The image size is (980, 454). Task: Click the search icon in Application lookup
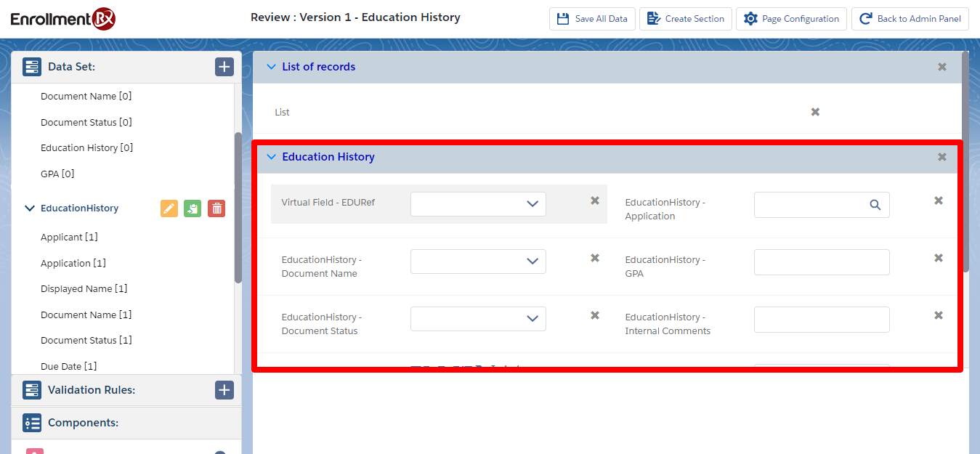click(x=875, y=205)
